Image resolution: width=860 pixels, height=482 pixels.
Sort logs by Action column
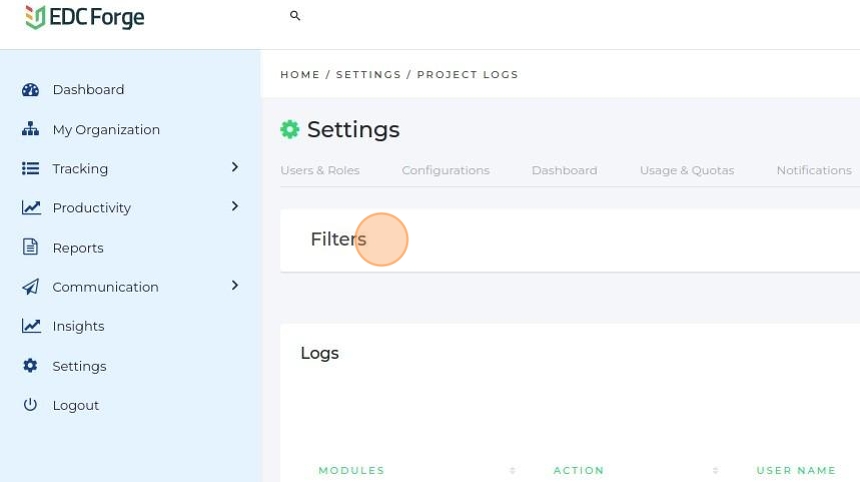(x=715, y=470)
